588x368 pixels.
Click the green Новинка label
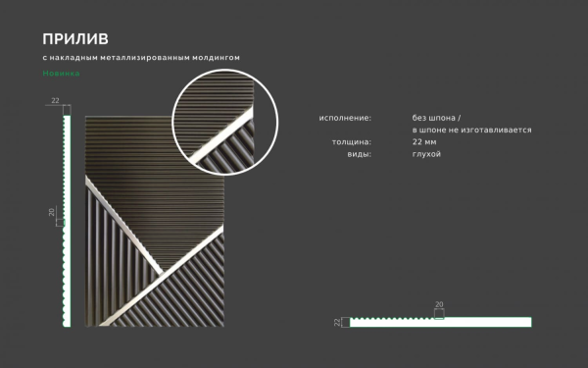tap(61, 74)
